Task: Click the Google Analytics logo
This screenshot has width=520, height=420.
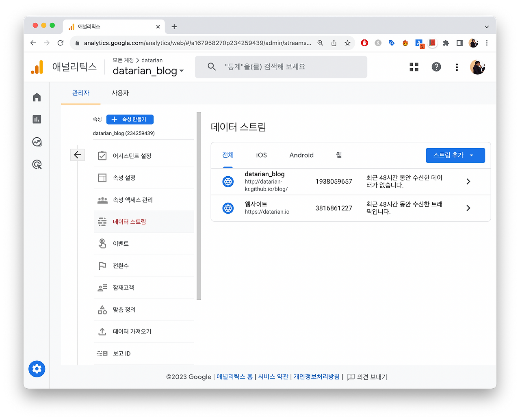Action: [37, 67]
